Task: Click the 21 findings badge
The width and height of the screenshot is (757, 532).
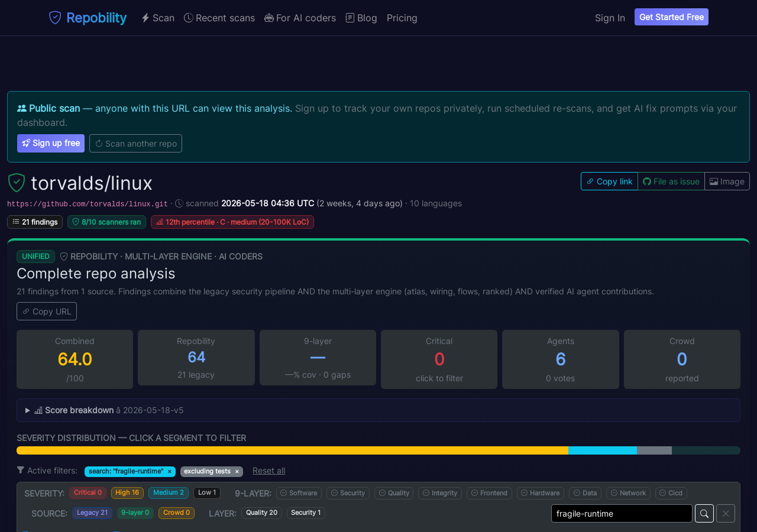Action: click(35, 222)
